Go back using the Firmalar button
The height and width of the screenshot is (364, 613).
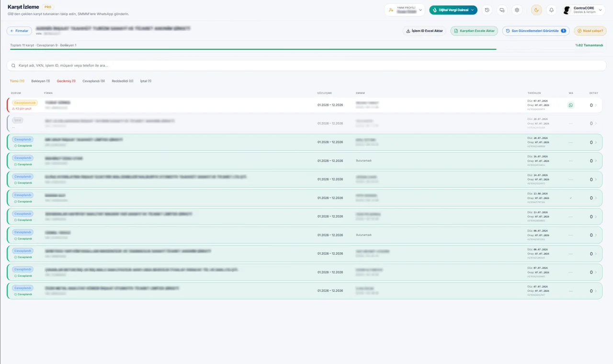pyautogui.click(x=19, y=31)
